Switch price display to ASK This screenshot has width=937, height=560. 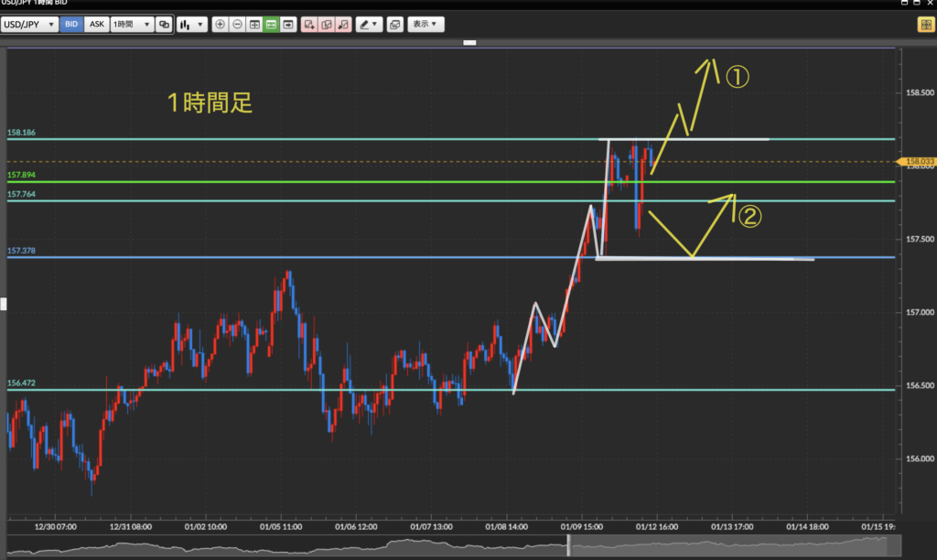[x=96, y=25]
